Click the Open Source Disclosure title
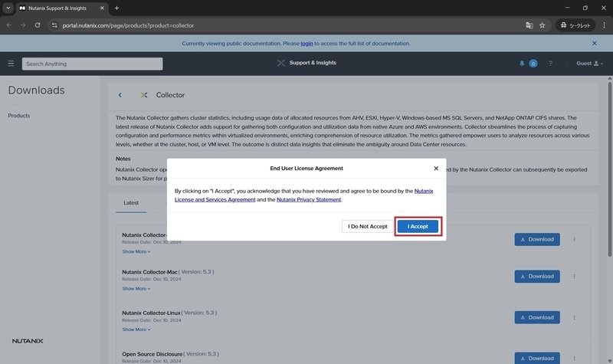The width and height of the screenshot is (613, 364). pos(152,354)
